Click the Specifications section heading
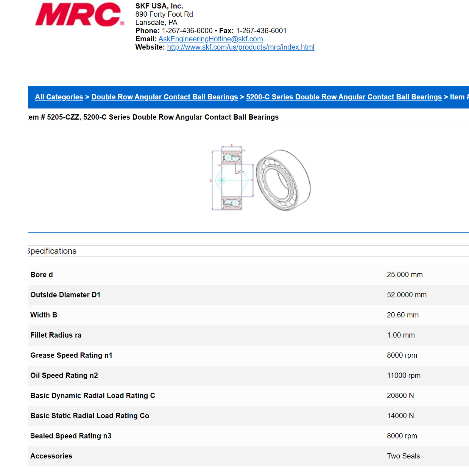The width and height of the screenshot is (469, 476). coord(52,251)
